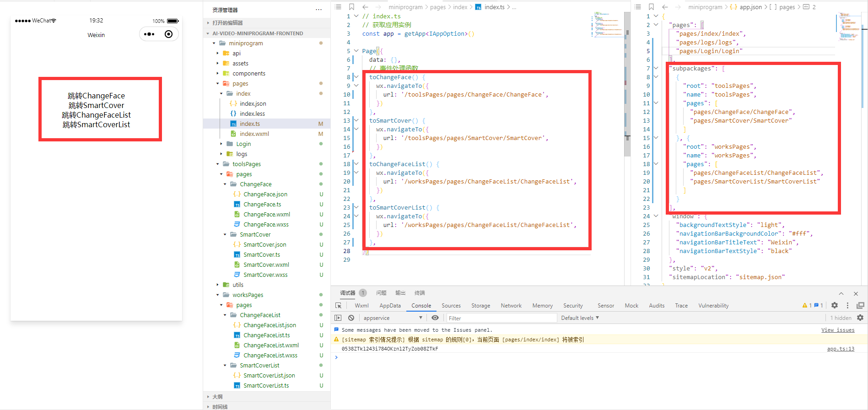The width and height of the screenshot is (868, 410).
Task: Toggle outline list in app.json editor
Action: coord(638,7)
